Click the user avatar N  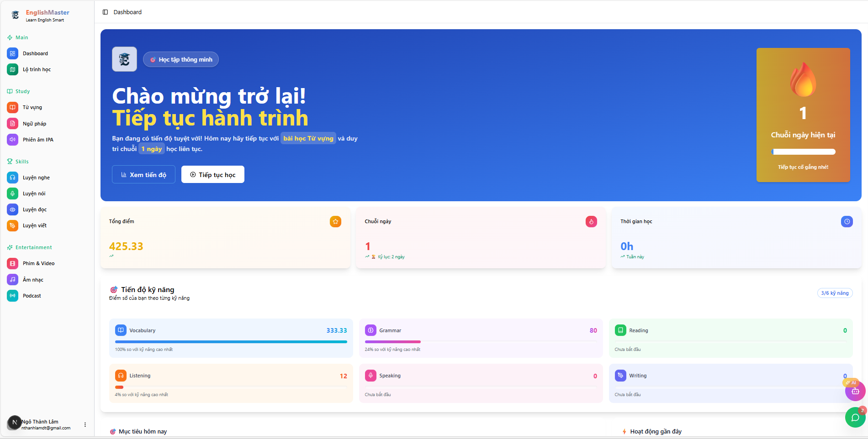[15, 423]
